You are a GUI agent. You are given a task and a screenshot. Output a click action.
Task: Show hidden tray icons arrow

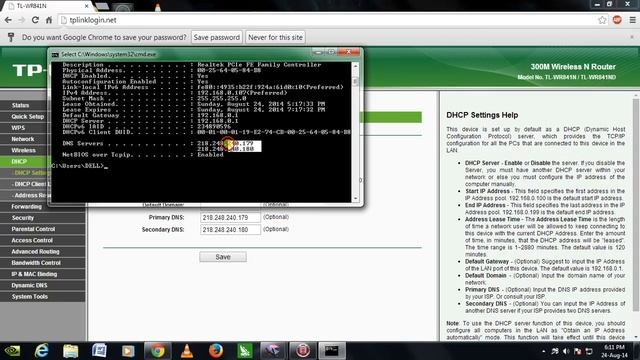[x=543, y=351]
